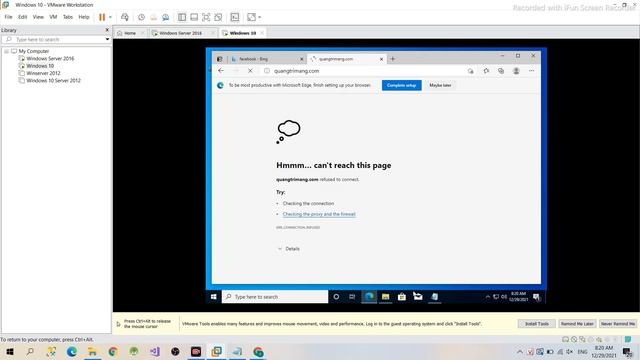
Task: Open Cortana in guest taskbar
Action: click(x=336, y=297)
